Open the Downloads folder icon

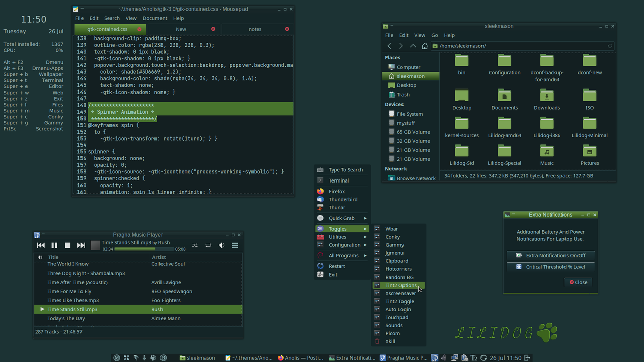[547, 96]
